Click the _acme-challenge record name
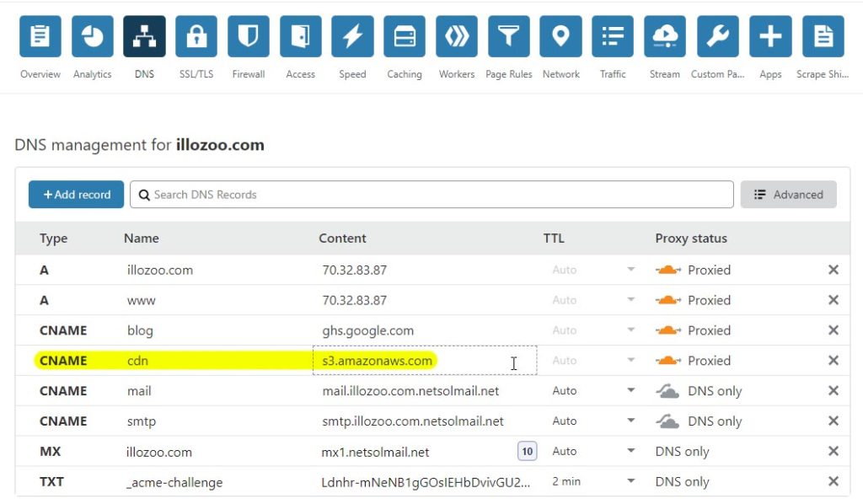 174,482
